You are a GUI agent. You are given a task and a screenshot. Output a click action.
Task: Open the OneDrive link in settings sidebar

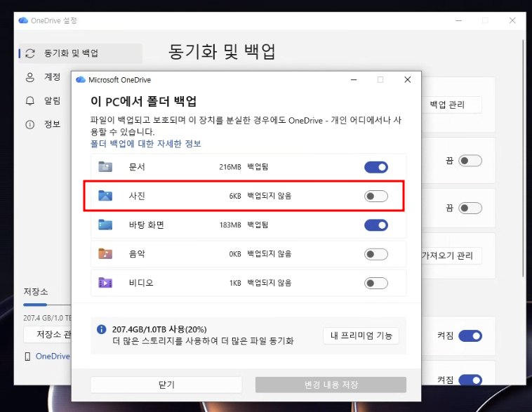click(x=53, y=357)
